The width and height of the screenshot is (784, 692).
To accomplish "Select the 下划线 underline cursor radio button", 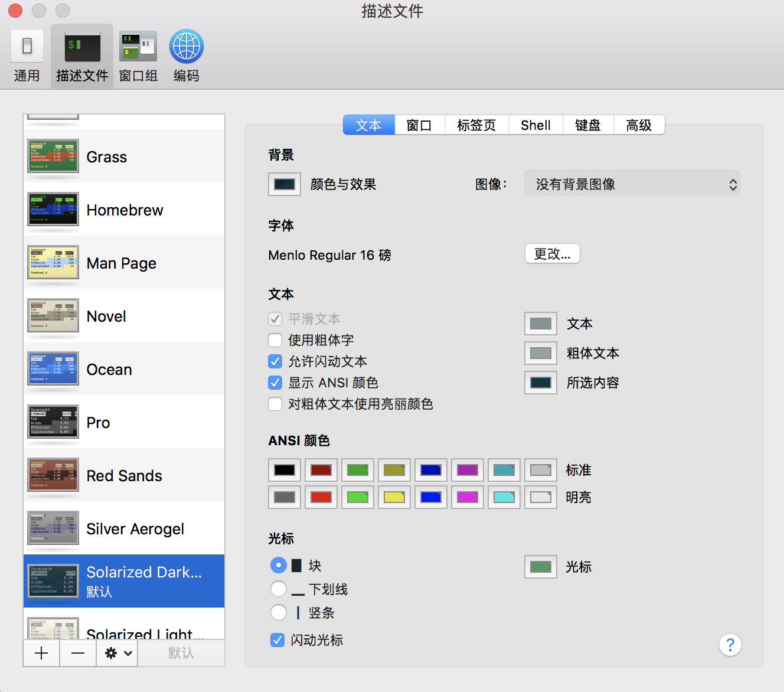I will tap(279, 589).
